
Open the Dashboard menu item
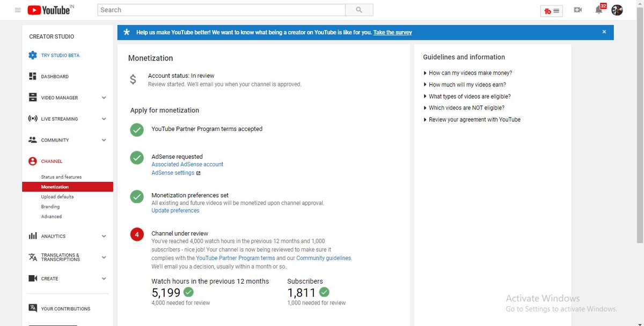click(x=55, y=77)
